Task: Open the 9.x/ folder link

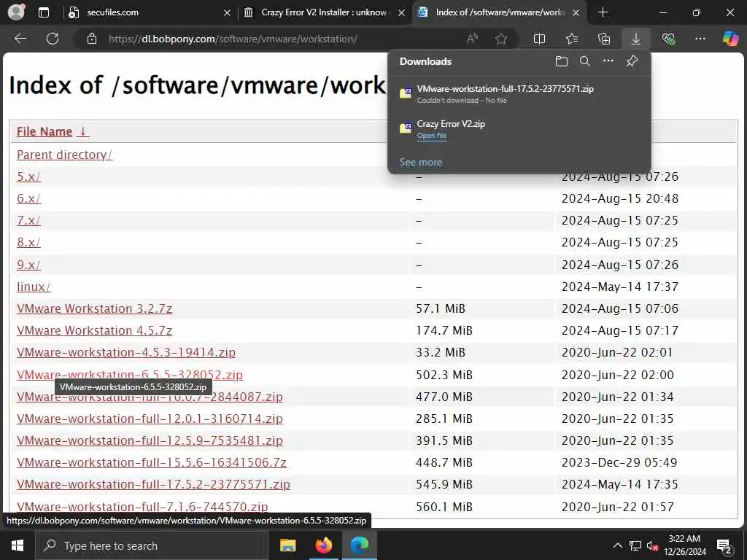Action: 28,265
